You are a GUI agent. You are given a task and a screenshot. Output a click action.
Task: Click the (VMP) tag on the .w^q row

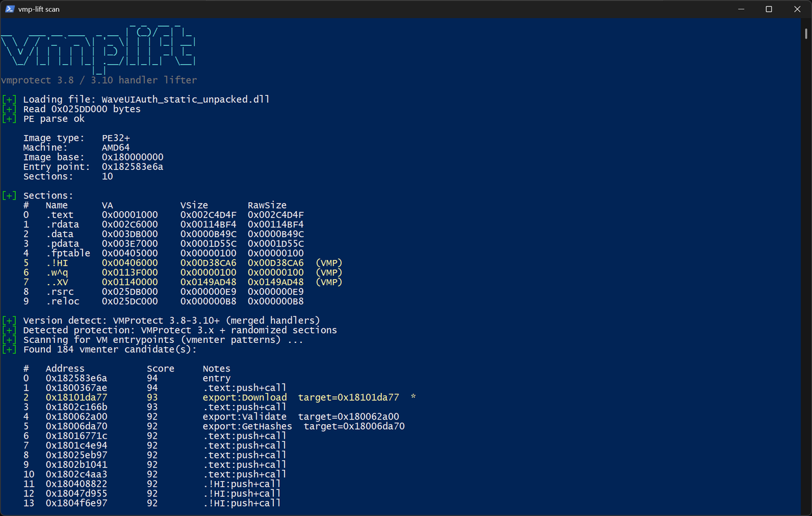click(329, 273)
